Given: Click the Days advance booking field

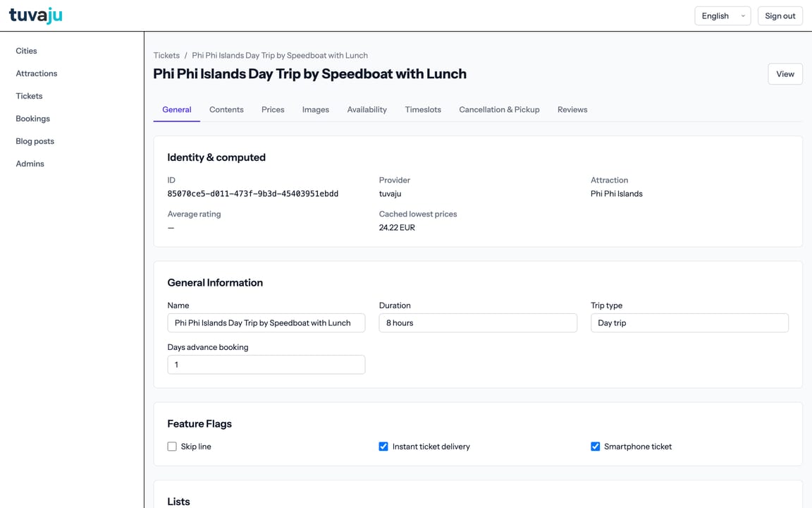Looking at the screenshot, I should (x=266, y=364).
